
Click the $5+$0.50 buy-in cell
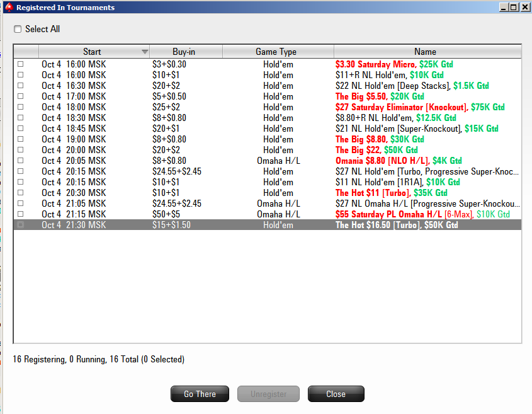(x=169, y=96)
